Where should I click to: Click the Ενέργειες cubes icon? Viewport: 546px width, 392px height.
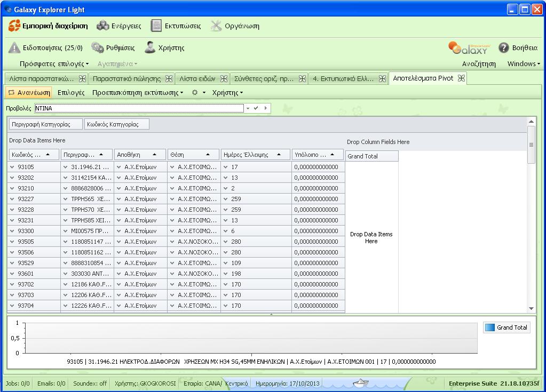102,26
